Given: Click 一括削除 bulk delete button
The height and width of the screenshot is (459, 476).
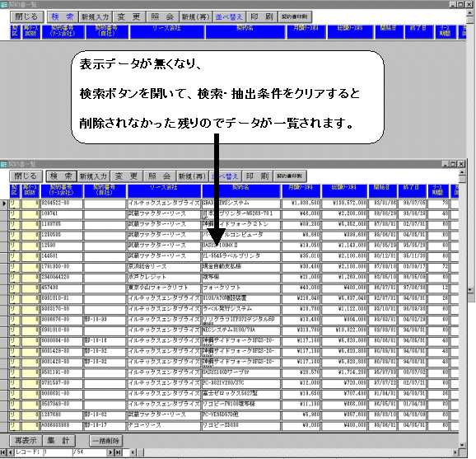Looking at the screenshot, I should coord(106,441).
